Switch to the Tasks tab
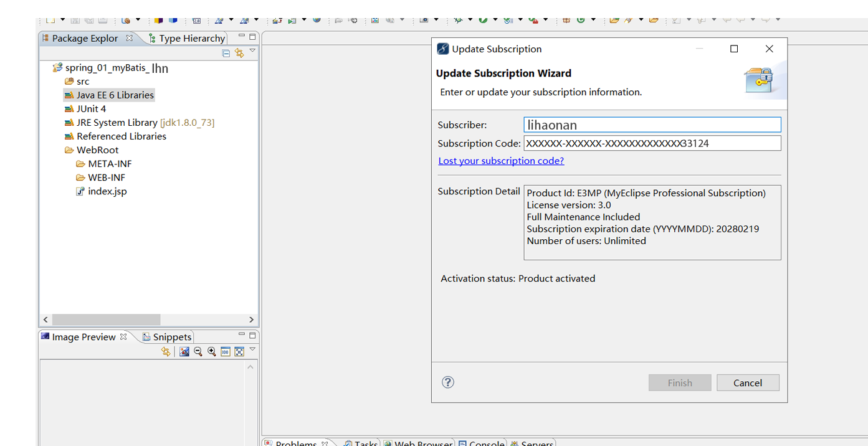Viewport: 868px width, 446px height. click(x=360, y=443)
